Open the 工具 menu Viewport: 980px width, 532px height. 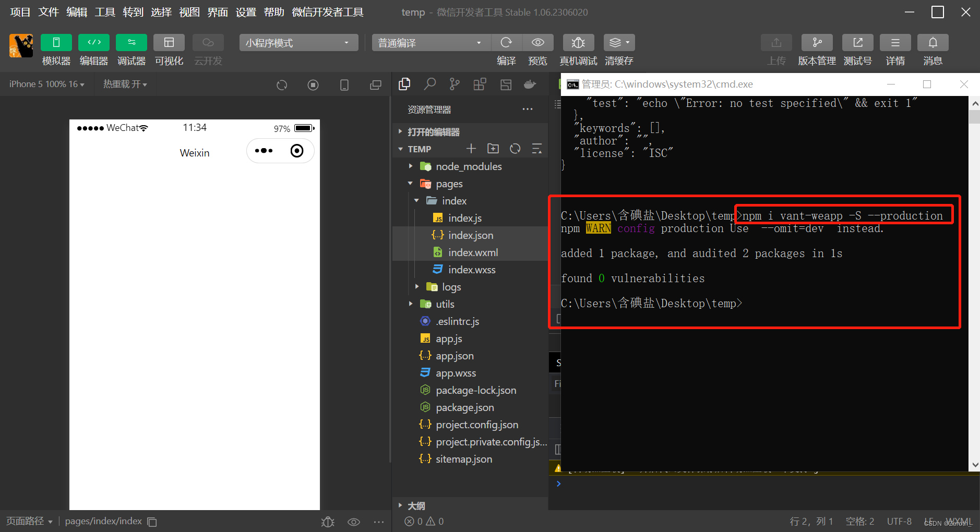tap(104, 12)
